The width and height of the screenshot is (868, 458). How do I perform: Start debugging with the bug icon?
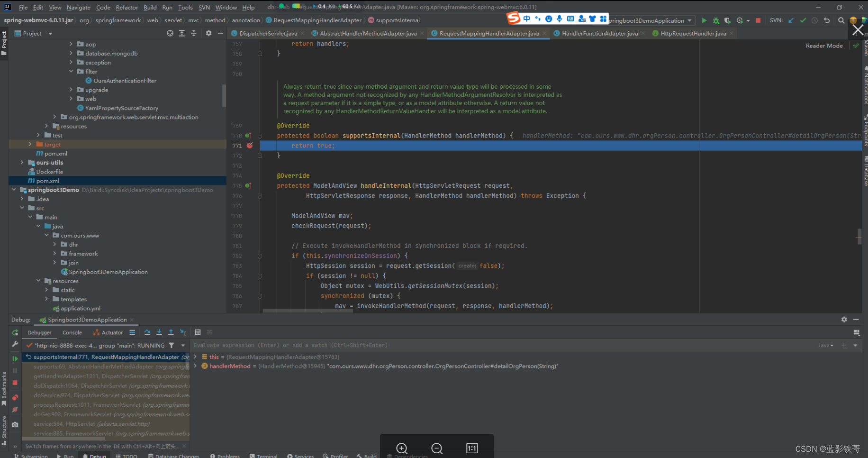pyautogui.click(x=716, y=20)
